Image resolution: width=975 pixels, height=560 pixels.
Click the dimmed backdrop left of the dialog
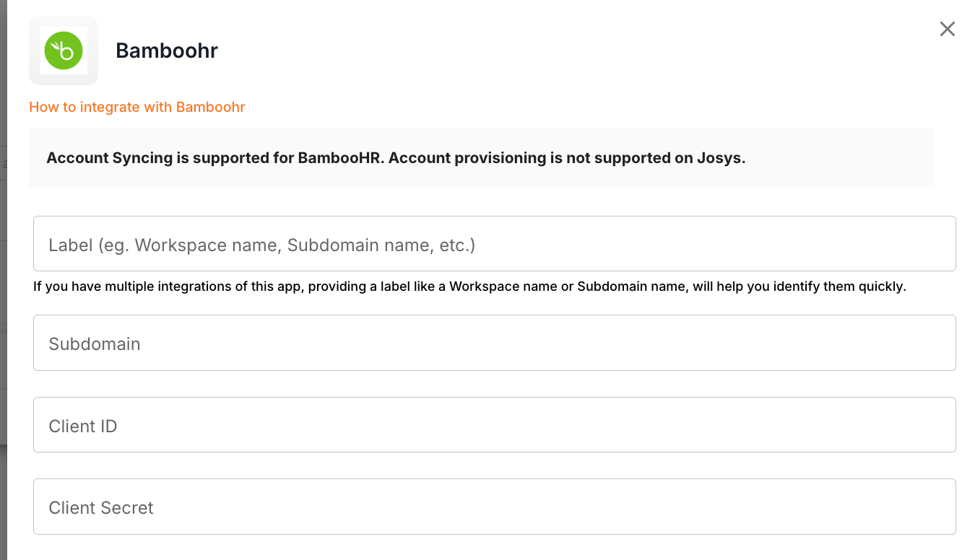[x=3, y=289]
